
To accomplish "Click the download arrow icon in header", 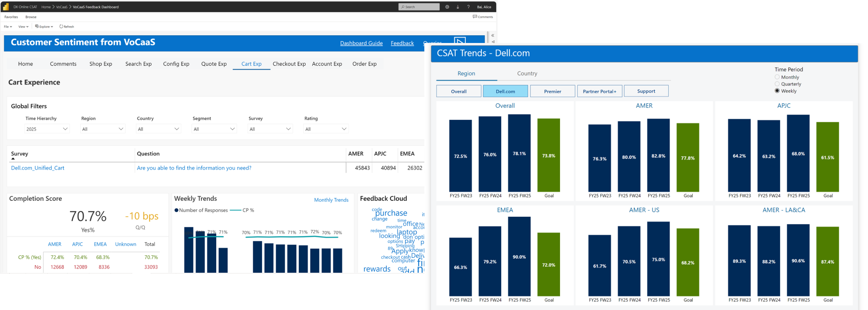I will 458,7.
